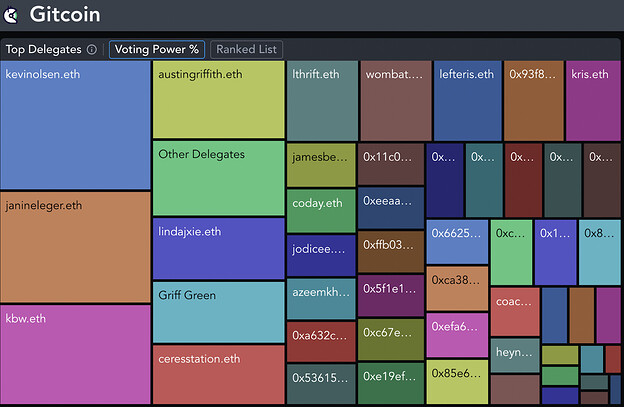Image resolution: width=624 pixels, height=407 pixels.
Task: Click the austingriffith.eth block
Action: tap(218, 99)
